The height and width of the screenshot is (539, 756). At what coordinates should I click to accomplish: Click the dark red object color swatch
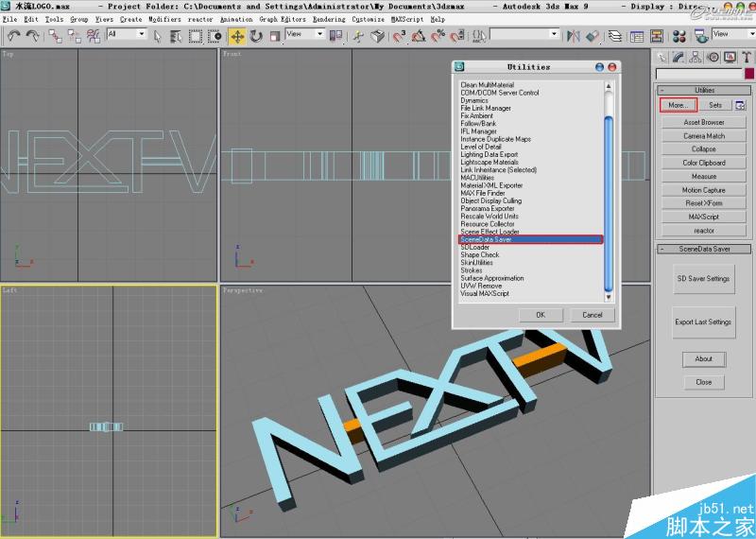tap(749, 74)
